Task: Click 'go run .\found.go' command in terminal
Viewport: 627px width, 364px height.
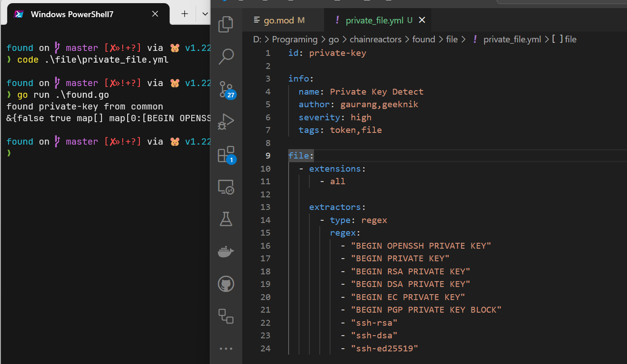Action: [63, 95]
